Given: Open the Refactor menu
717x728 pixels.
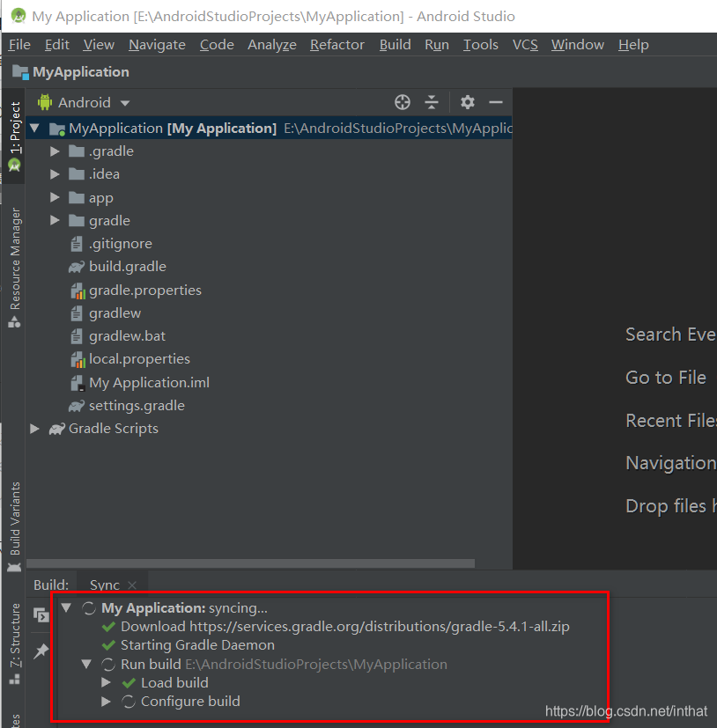Looking at the screenshot, I should pos(336,45).
